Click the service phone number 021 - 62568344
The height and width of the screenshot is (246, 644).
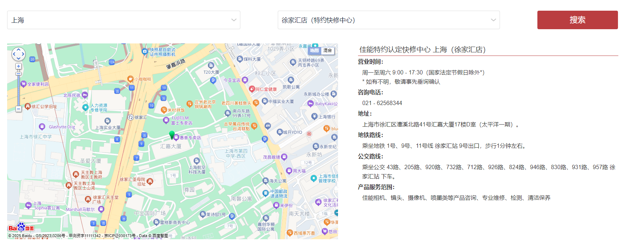point(382,103)
